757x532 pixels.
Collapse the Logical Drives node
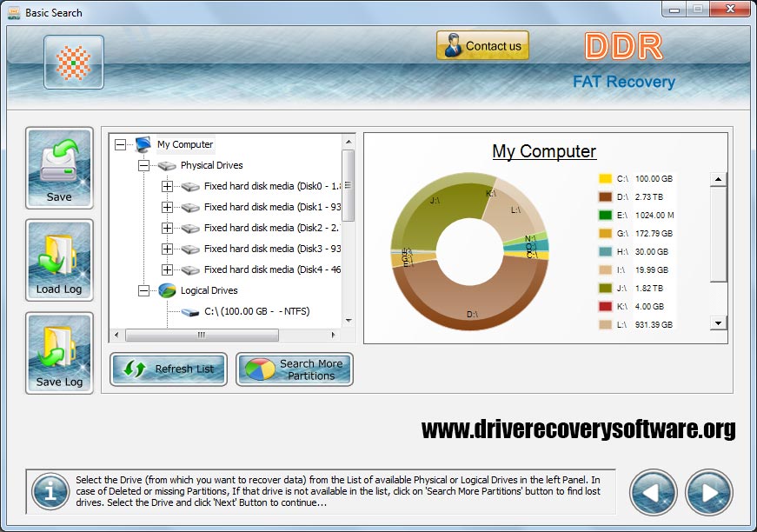[x=143, y=290]
